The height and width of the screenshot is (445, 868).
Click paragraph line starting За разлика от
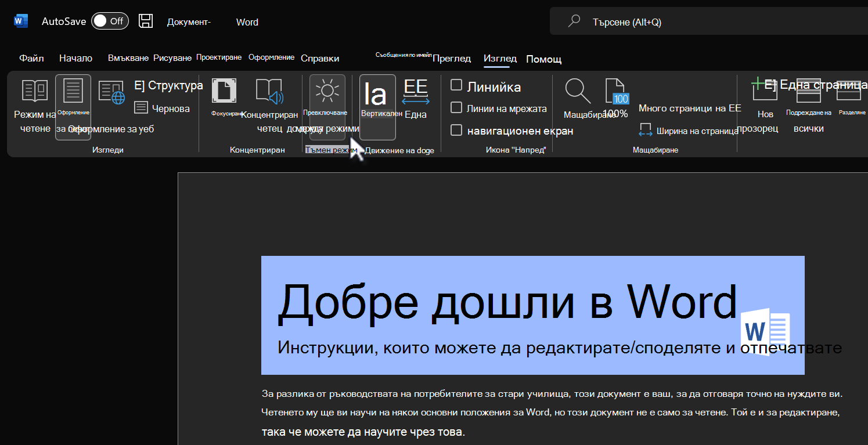[x=552, y=394]
